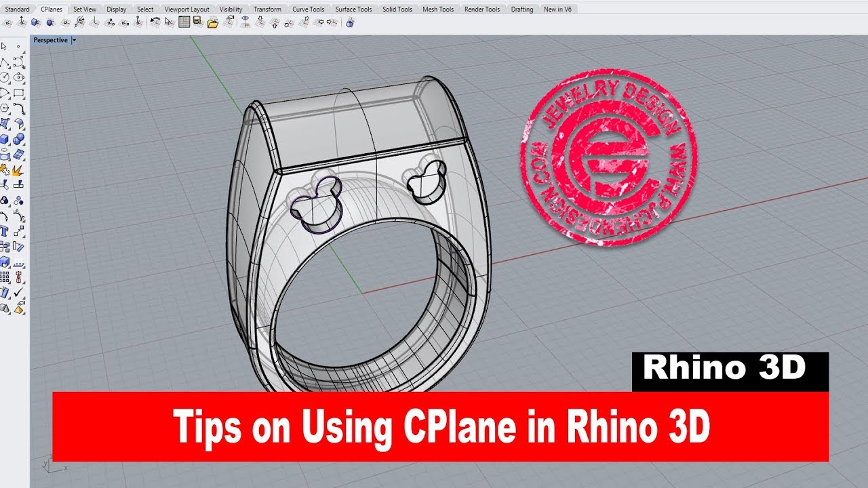Switch to the Drafting tab
Viewport: 868px width, 488px height.
pyautogui.click(x=522, y=9)
